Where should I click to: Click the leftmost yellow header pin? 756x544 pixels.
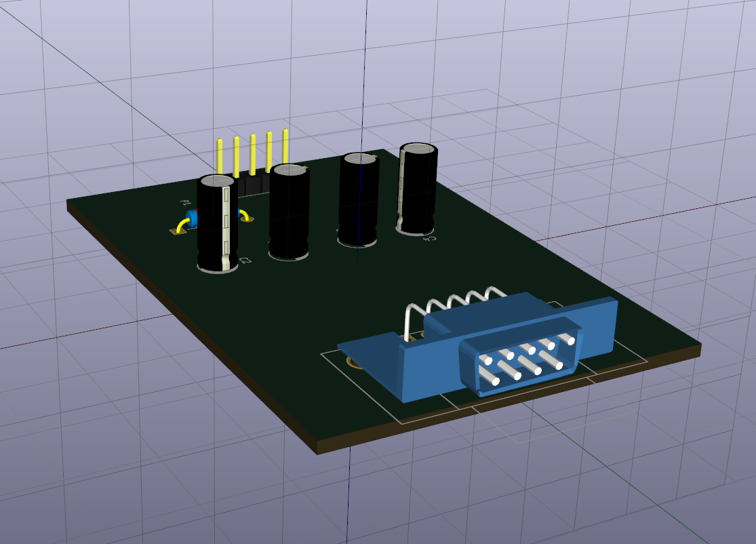220,156
